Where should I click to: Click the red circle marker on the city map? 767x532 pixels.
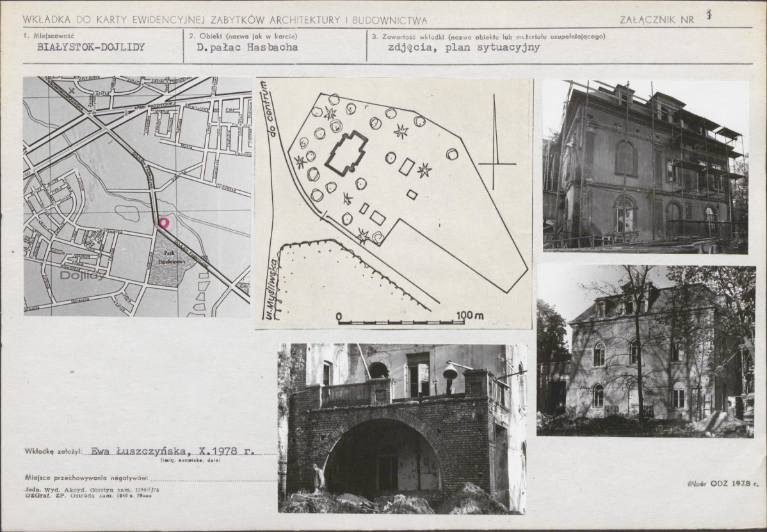coord(163,223)
